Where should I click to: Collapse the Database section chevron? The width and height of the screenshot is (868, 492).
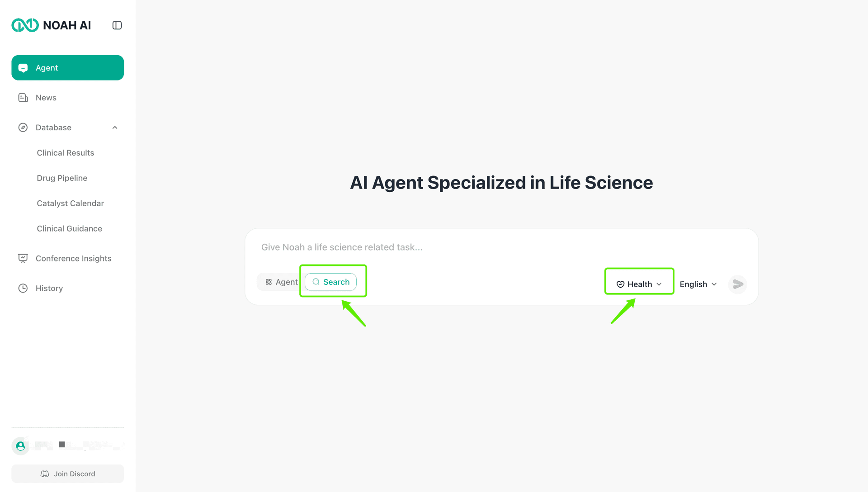[x=114, y=127]
